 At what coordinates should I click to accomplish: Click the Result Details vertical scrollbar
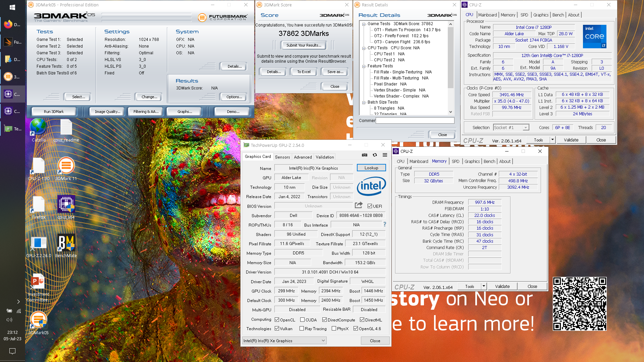point(450,68)
